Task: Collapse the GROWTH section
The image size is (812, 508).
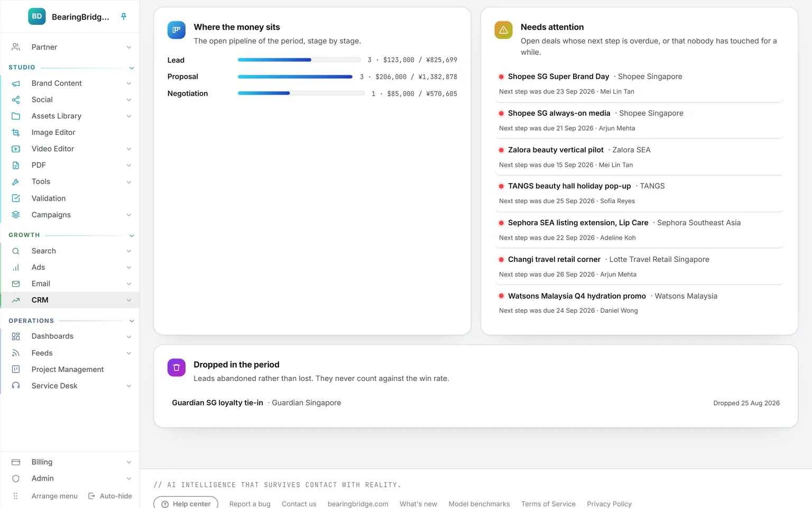Action: pyautogui.click(x=132, y=235)
